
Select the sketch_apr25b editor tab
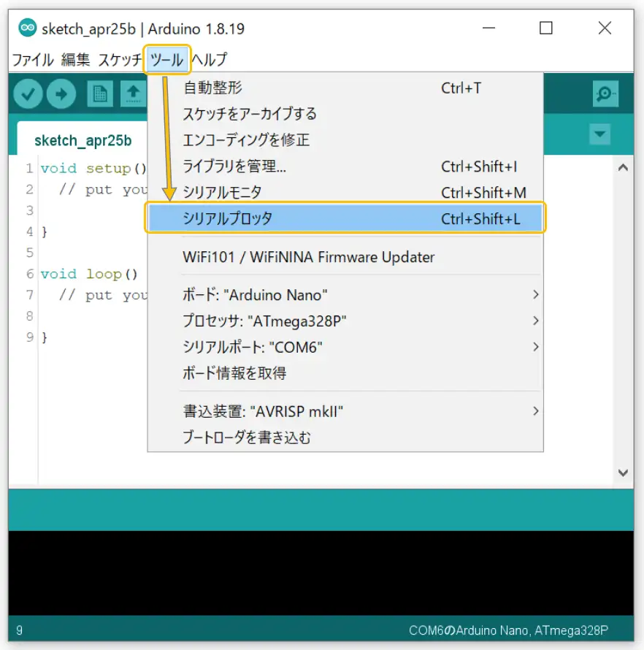pos(83,140)
